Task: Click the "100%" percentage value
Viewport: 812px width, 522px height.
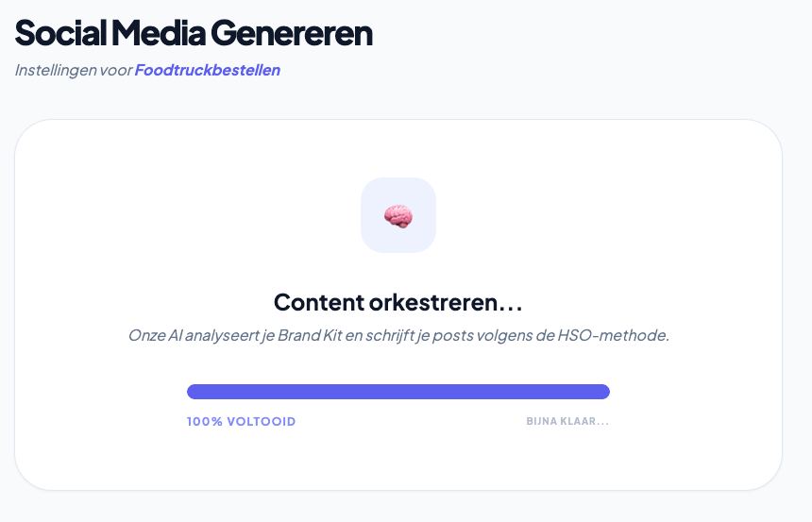Action: (x=204, y=422)
